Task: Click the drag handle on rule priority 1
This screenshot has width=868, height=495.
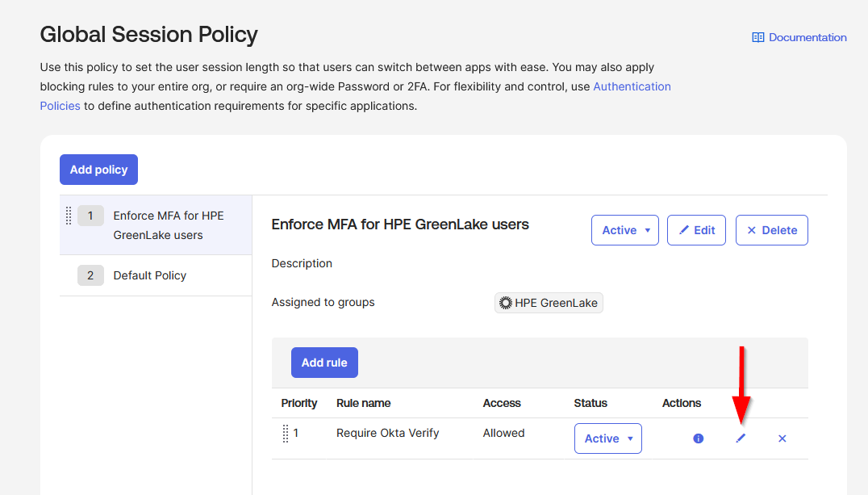Action: click(x=286, y=434)
